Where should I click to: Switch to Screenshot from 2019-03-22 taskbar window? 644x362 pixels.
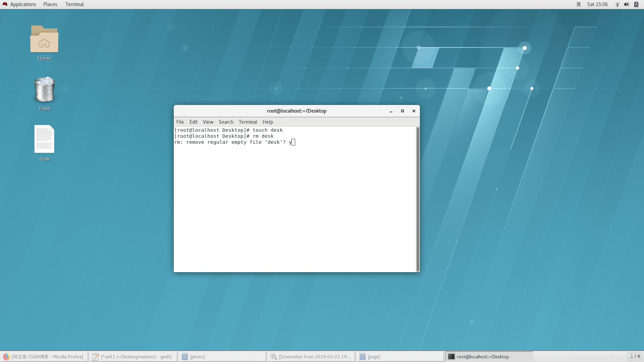[x=311, y=357]
